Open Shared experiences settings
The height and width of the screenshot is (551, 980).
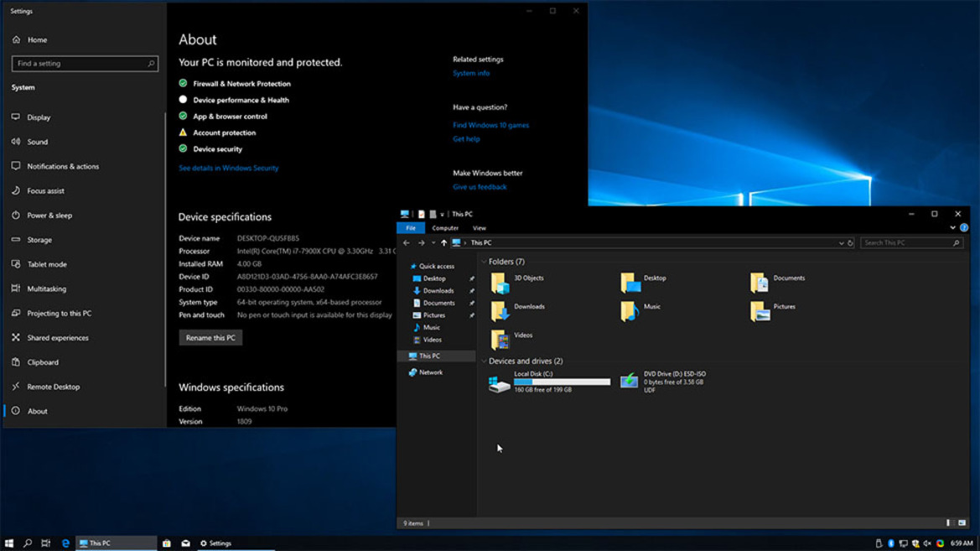pos(58,337)
